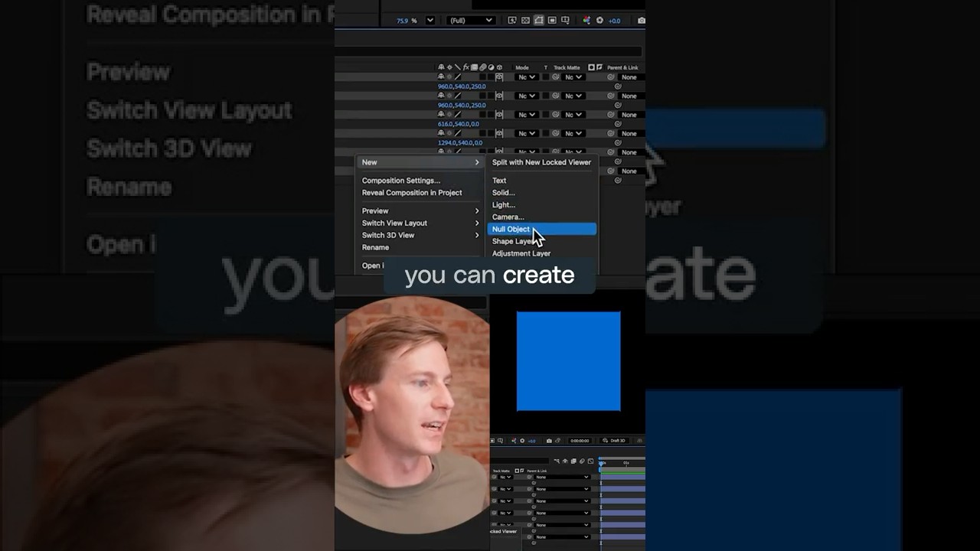Open Graph Editor icon in bottom timeline
Image resolution: width=980 pixels, height=551 pixels.
[590, 461]
